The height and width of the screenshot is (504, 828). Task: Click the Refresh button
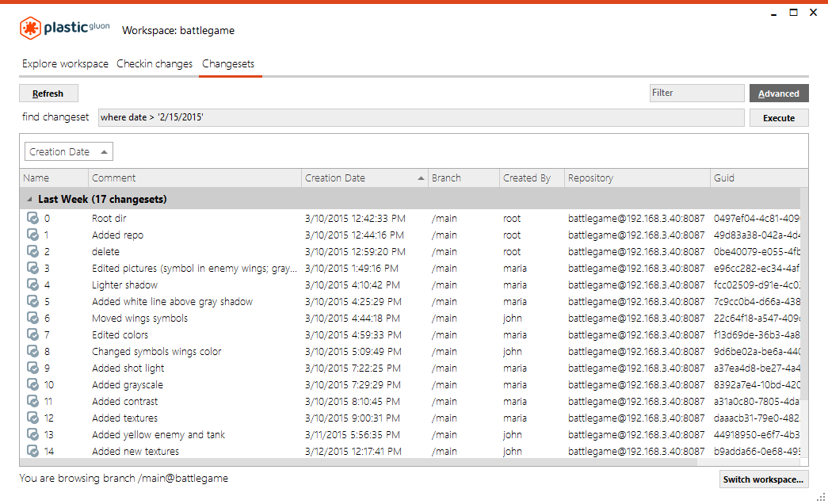coord(48,94)
